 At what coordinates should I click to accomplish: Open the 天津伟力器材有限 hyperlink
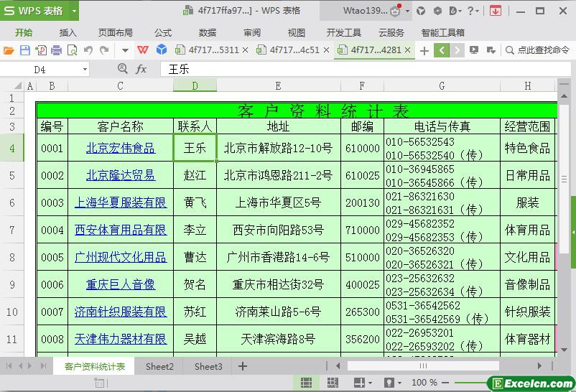(x=121, y=339)
